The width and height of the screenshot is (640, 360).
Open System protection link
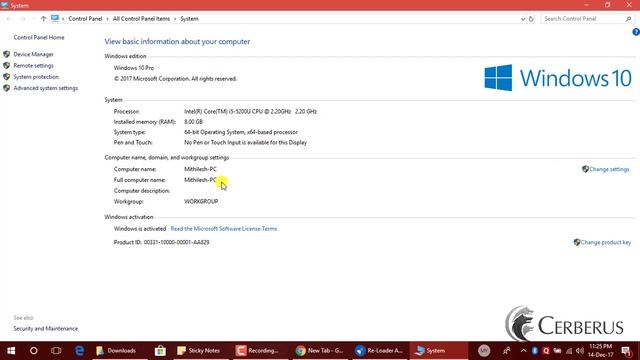click(36, 77)
